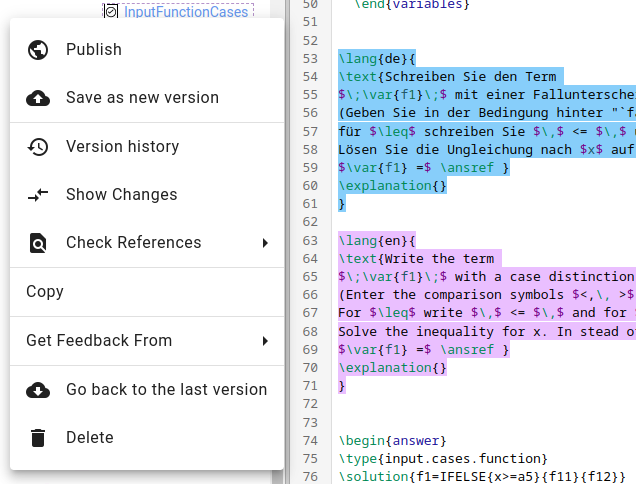Viewport: 636px width, 484px height.
Task: Click the \end{variables} line
Action: pos(412,5)
